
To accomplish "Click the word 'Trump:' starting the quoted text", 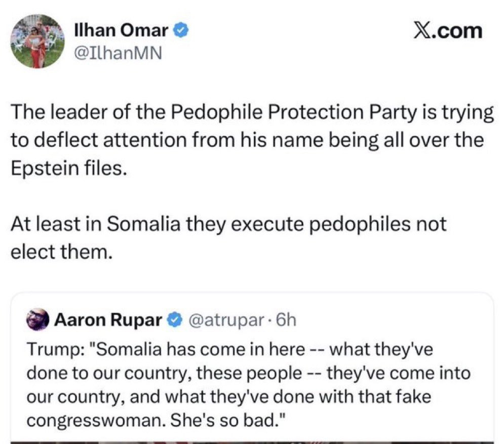I will tap(49, 350).
